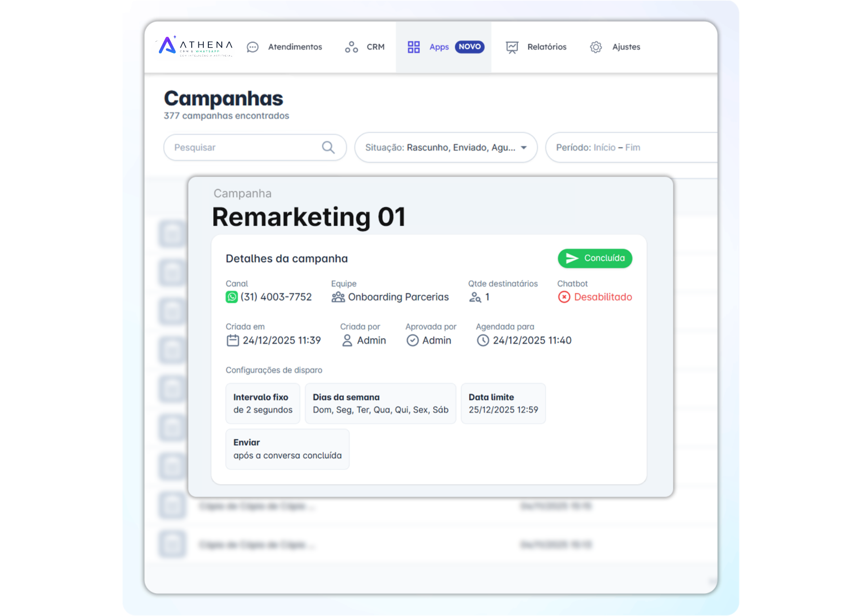This screenshot has width=862, height=616.
Task: Click the creation date 24/12/2025 11:39
Action: 282,341
